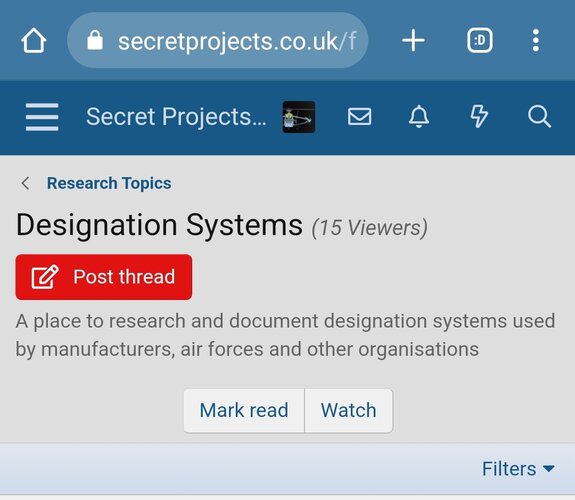Screen dimensions: 575x500
Task: Open the browser tab switcher button
Action: click(x=480, y=40)
